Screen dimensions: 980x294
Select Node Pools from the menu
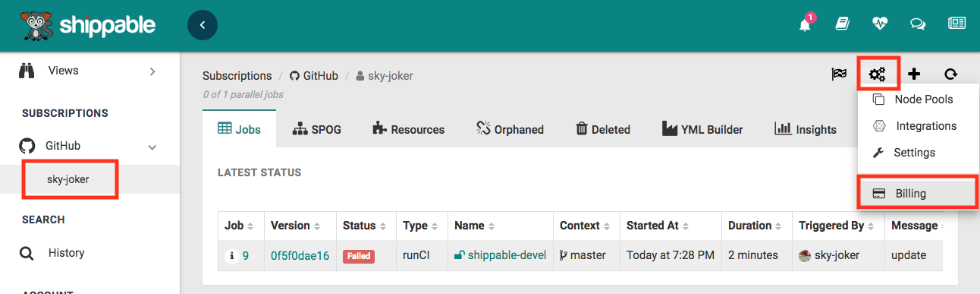(919, 100)
